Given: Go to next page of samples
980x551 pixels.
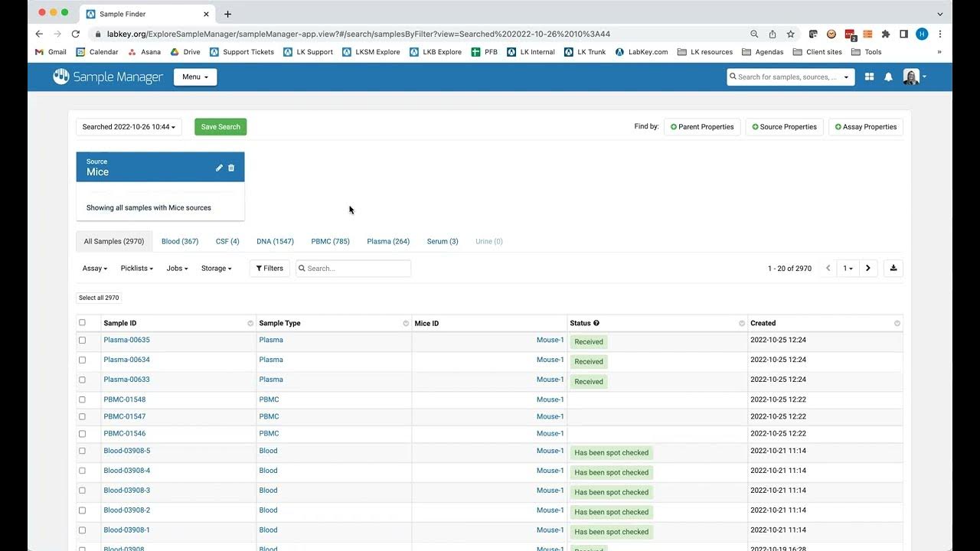Looking at the screenshot, I should click(867, 268).
